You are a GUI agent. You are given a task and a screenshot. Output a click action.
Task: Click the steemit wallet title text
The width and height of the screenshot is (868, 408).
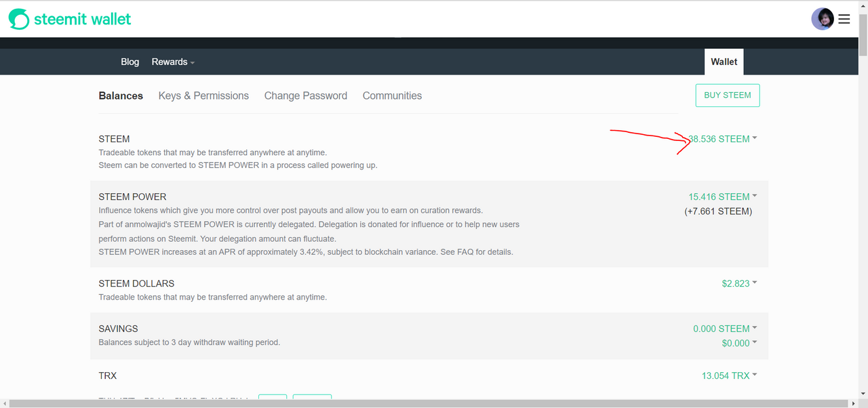tap(82, 19)
